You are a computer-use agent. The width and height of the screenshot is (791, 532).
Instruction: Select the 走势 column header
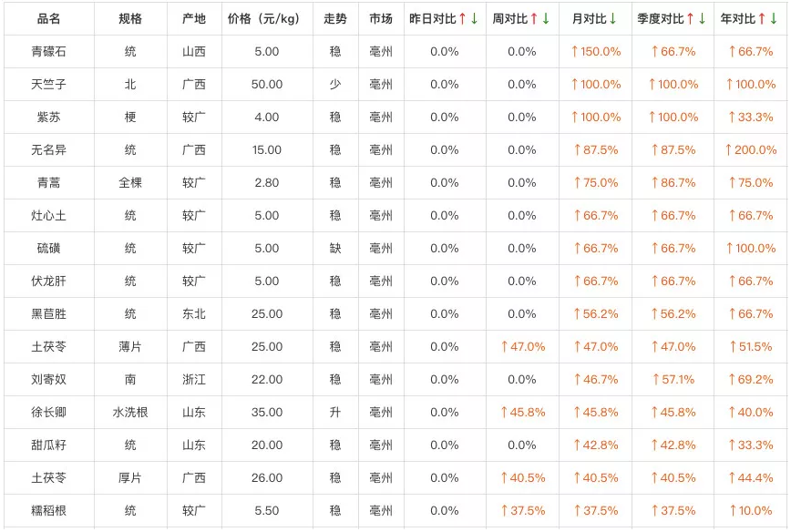(x=335, y=19)
